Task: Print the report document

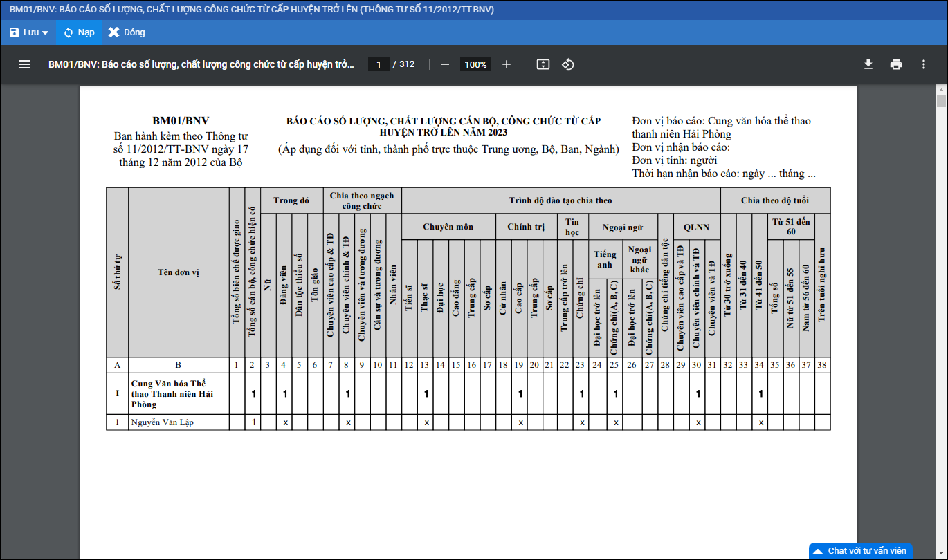Action: click(896, 64)
